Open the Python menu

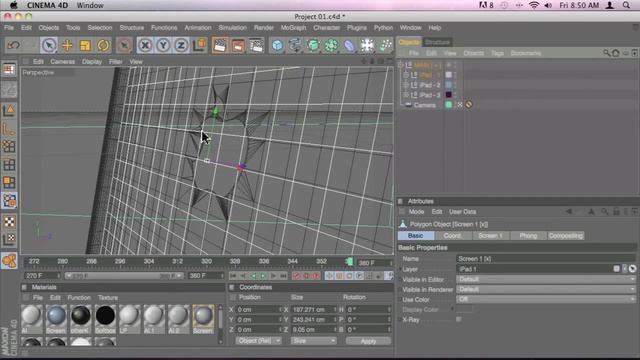click(x=383, y=28)
